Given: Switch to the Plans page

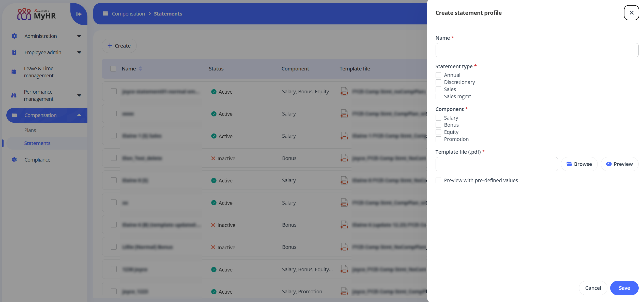Looking at the screenshot, I should [x=30, y=130].
